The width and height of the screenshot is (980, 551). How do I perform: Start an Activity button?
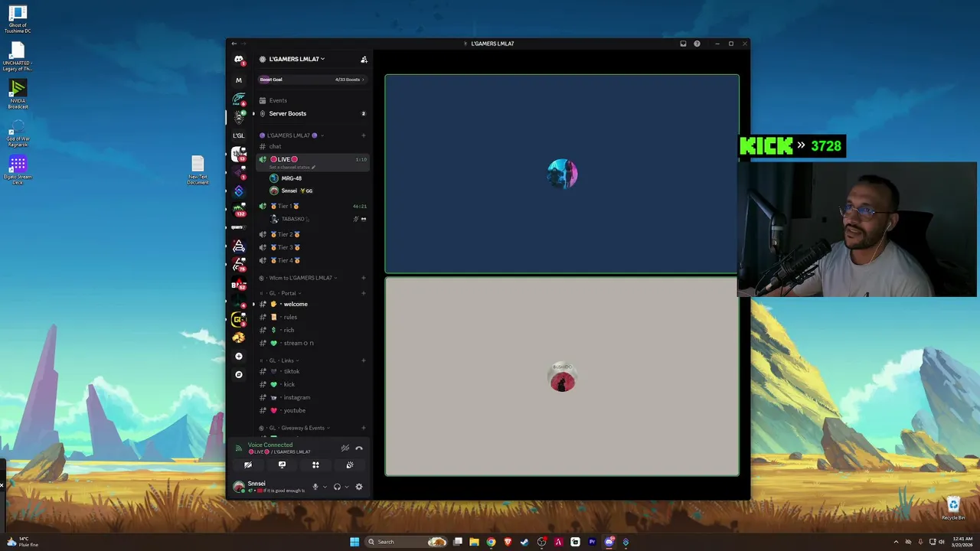[315, 465]
